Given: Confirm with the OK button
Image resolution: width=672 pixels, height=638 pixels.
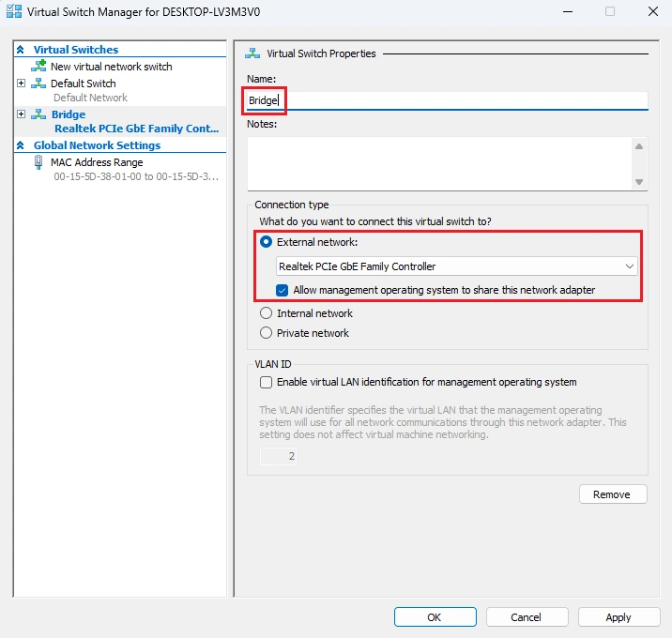Looking at the screenshot, I should point(435,617).
